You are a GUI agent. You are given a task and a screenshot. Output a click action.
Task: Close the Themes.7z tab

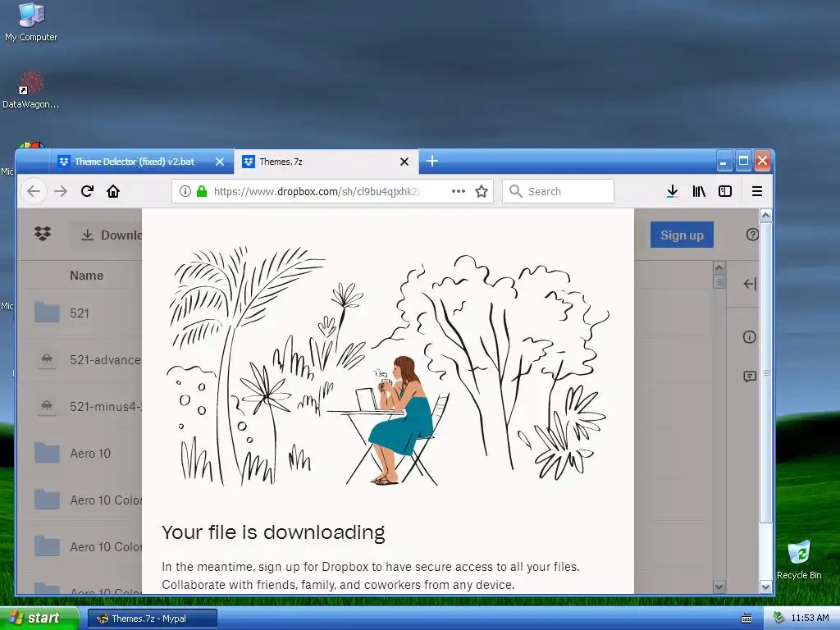pyautogui.click(x=404, y=162)
